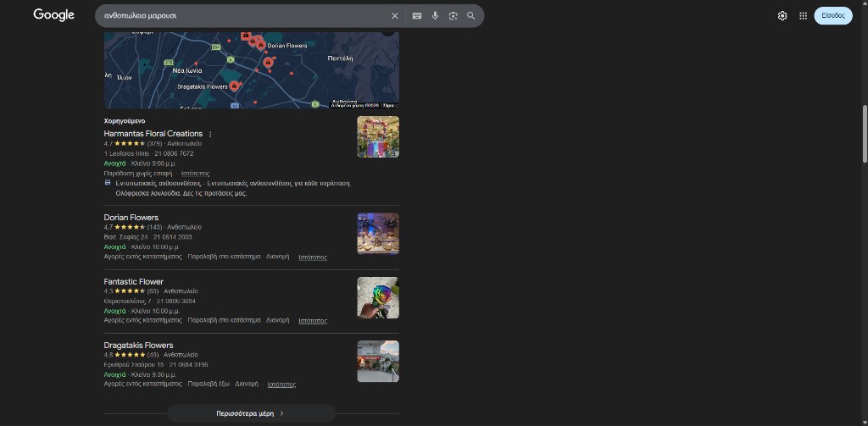Click the page vertical scrollbar thumb
This screenshot has height=426, width=868.
tap(865, 134)
